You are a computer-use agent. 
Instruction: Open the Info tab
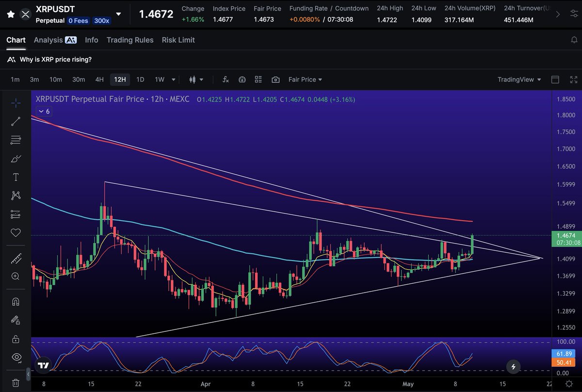[92, 40]
